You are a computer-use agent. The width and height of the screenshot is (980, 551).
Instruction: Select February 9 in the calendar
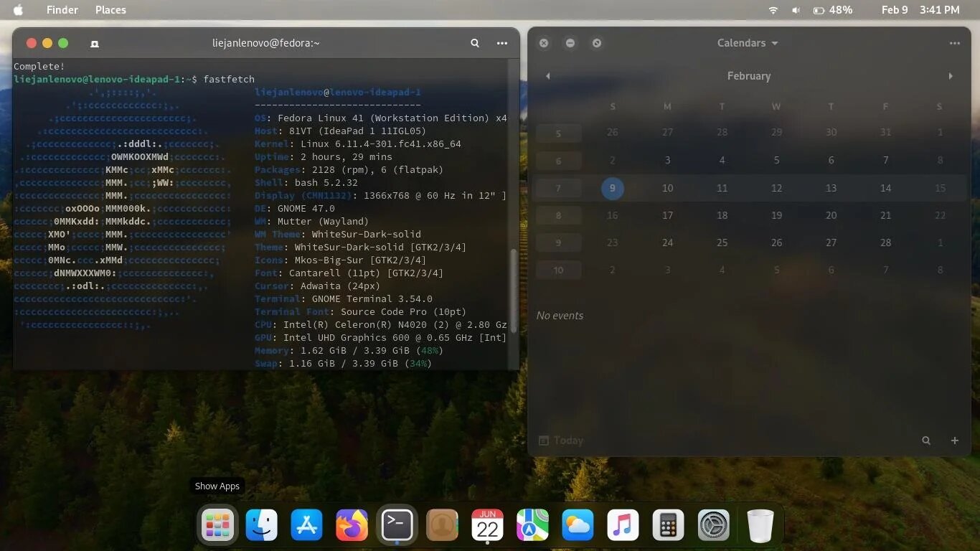(x=613, y=188)
